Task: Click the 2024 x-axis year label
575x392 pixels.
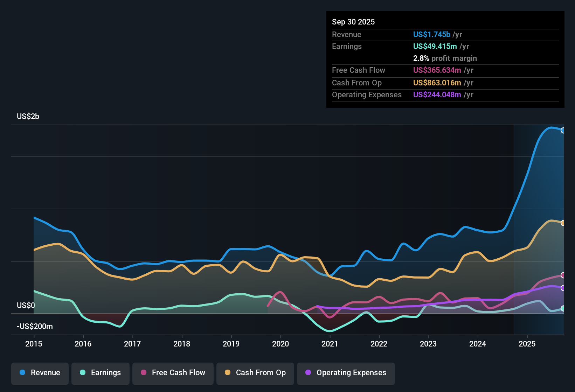Action: [x=478, y=344]
